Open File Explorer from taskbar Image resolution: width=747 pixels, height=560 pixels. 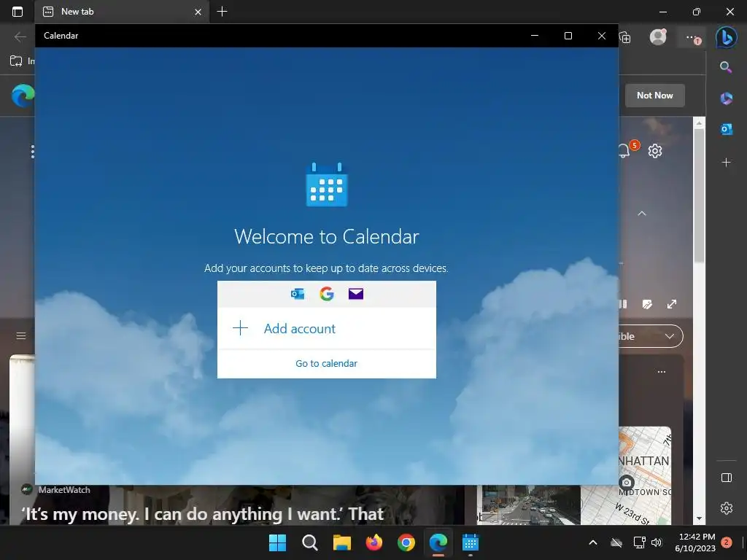341,542
